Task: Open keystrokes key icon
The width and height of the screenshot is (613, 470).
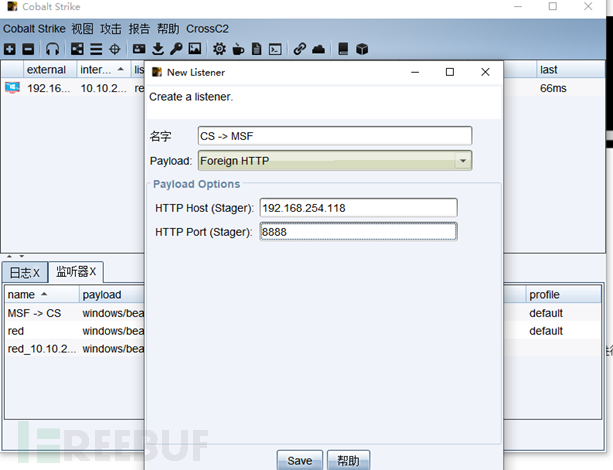Action: pos(176,49)
